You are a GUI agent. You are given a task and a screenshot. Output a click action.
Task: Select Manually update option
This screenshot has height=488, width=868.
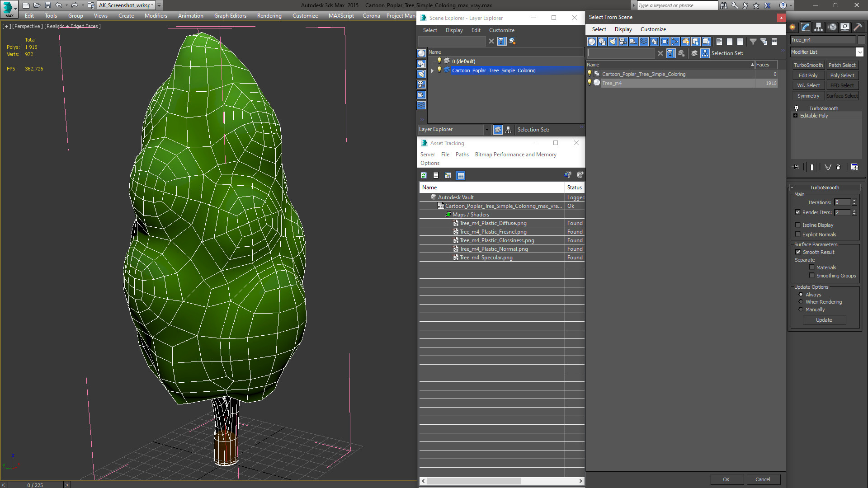pyautogui.click(x=801, y=310)
